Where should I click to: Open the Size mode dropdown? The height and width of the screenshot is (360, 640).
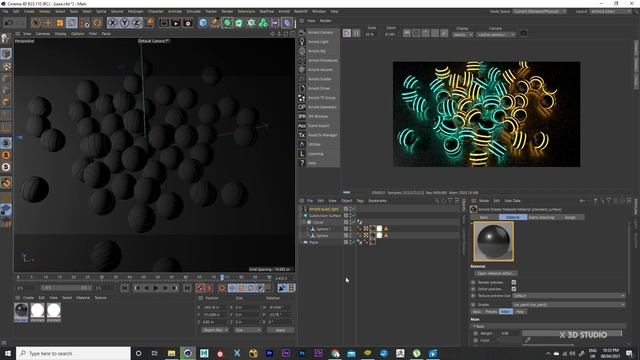coord(247,330)
